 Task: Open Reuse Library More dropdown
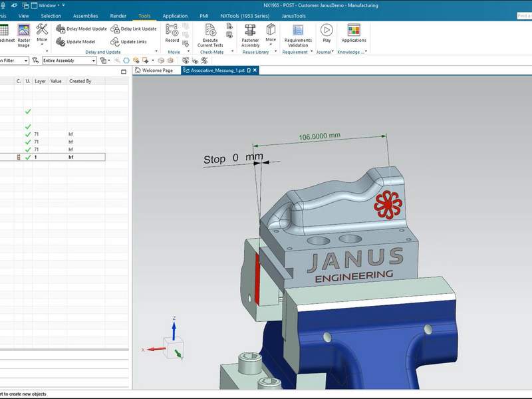tap(271, 34)
